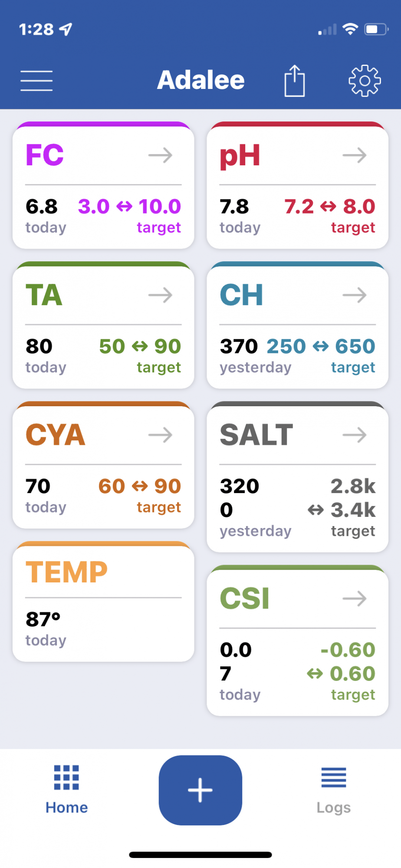
Task: Tap the CH card arrow
Action: [355, 295]
